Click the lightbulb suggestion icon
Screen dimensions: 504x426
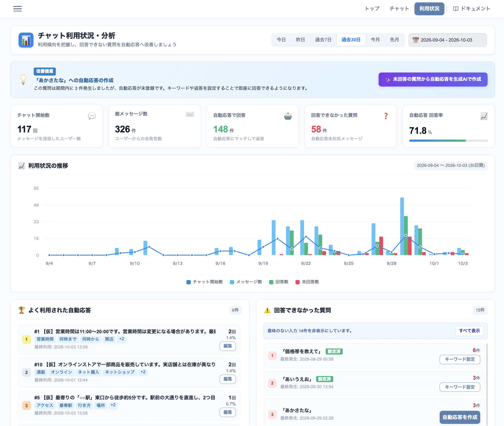point(23,79)
